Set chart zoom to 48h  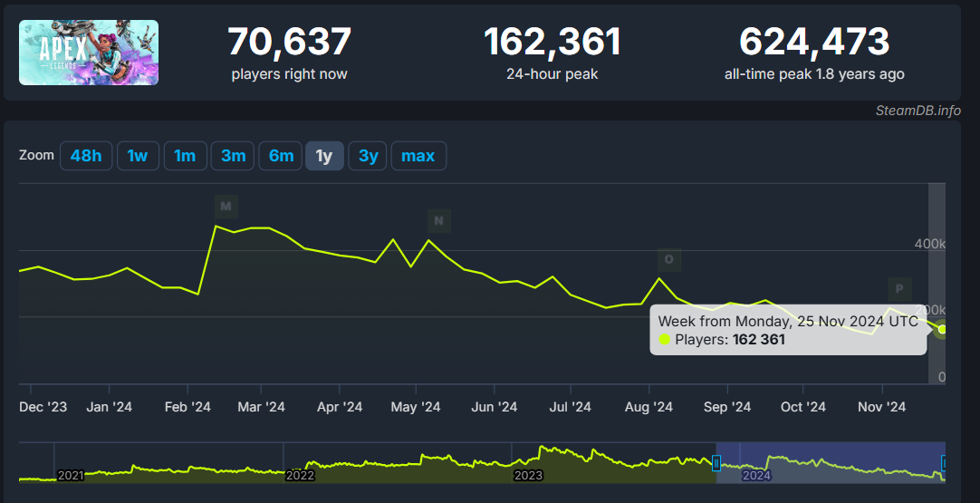pyautogui.click(x=86, y=156)
